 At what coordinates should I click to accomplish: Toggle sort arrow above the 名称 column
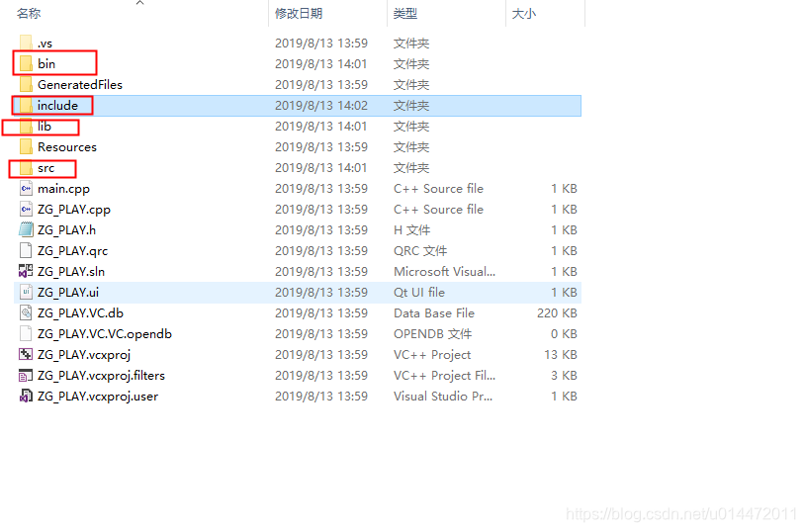coord(139,3)
